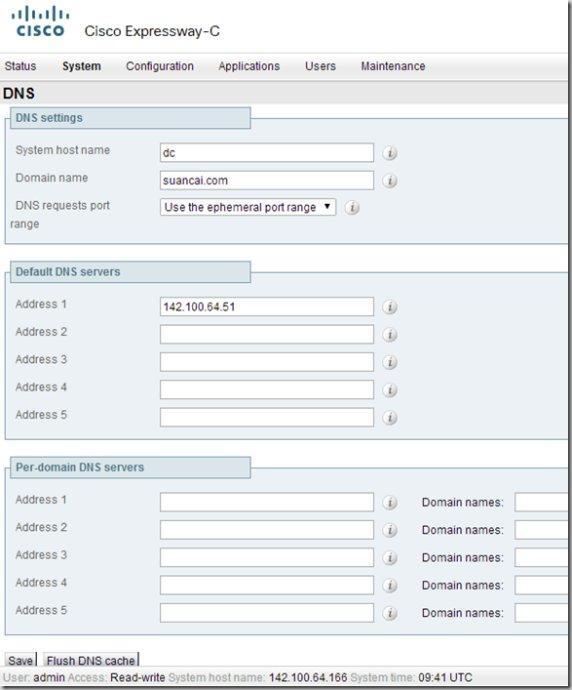The width and height of the screenshot is (572, 690).
Task: Open the System menu
Action: [x=81, y=66]
